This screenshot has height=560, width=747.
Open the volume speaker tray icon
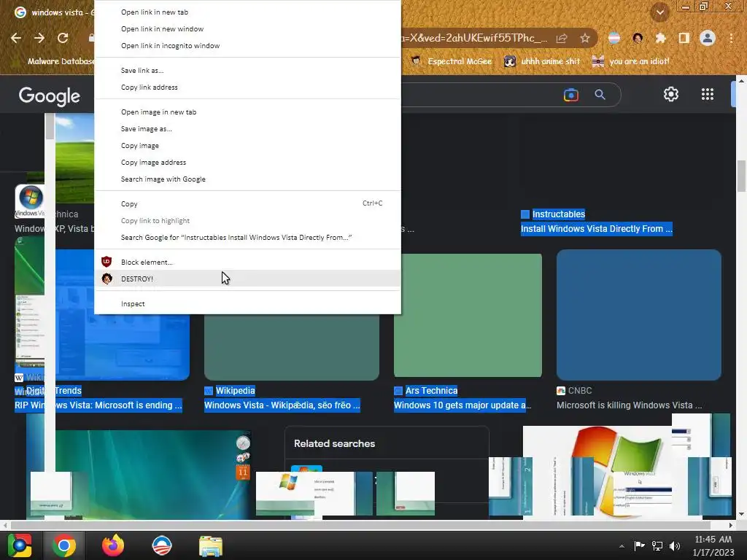675,545
